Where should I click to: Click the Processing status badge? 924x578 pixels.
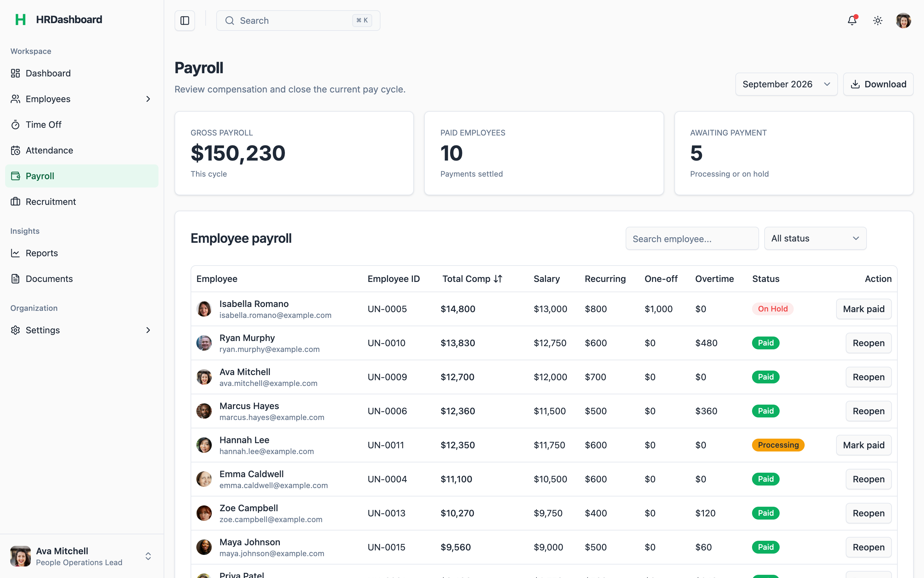tap(778, 445)
